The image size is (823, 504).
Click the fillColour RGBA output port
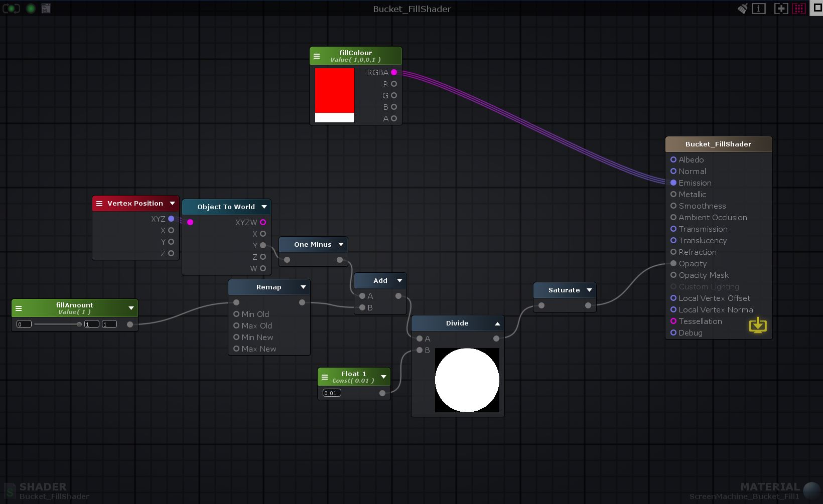click(394, 72)
